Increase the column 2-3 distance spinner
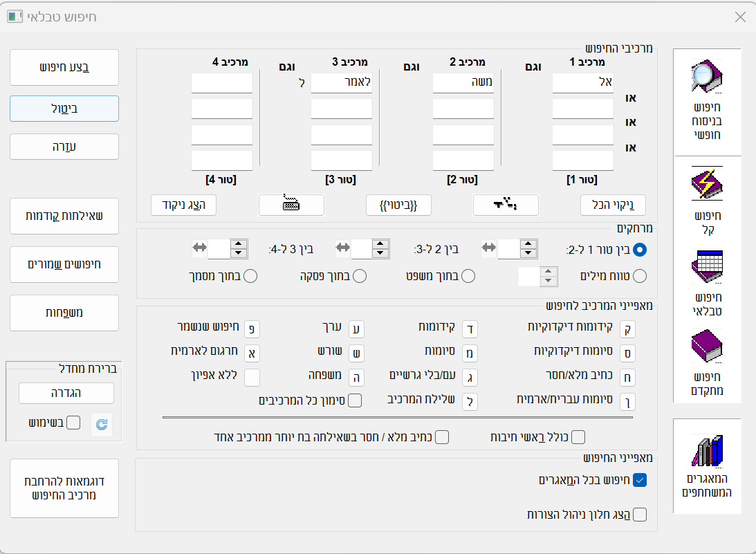Screen dimensions: 756x554 380,244
